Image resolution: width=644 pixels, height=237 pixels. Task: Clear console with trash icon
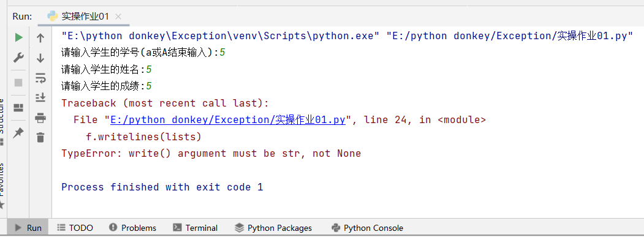click(40, 137)
